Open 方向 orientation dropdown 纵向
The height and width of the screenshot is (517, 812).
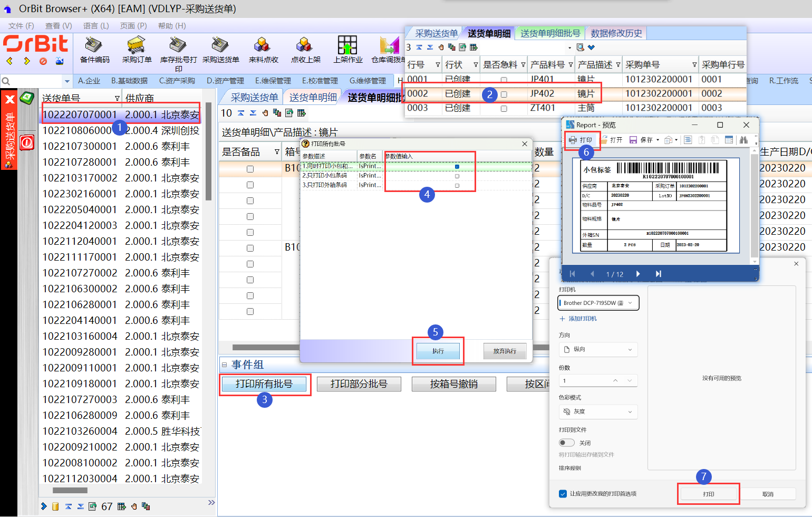click(x=598, y=349)
